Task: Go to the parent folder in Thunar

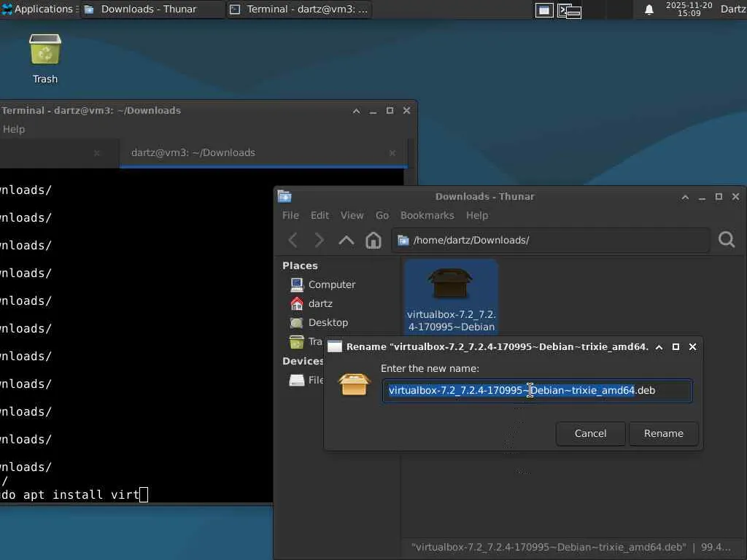Action: [347, 240]
